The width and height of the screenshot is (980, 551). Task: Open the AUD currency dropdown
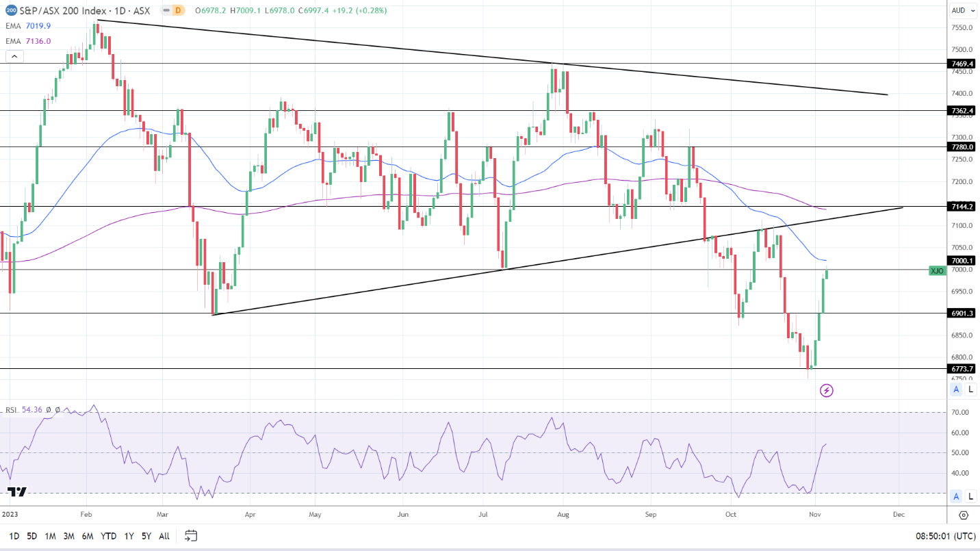962,10
